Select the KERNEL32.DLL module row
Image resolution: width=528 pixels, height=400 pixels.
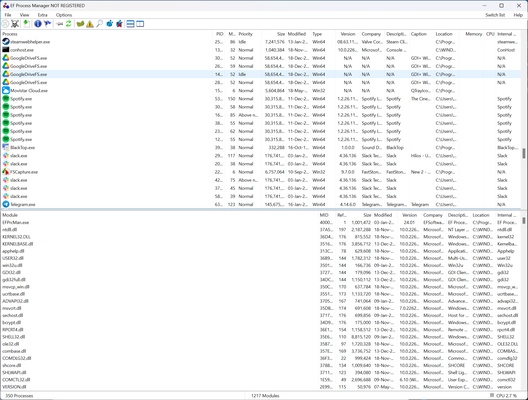pos(260,237)
